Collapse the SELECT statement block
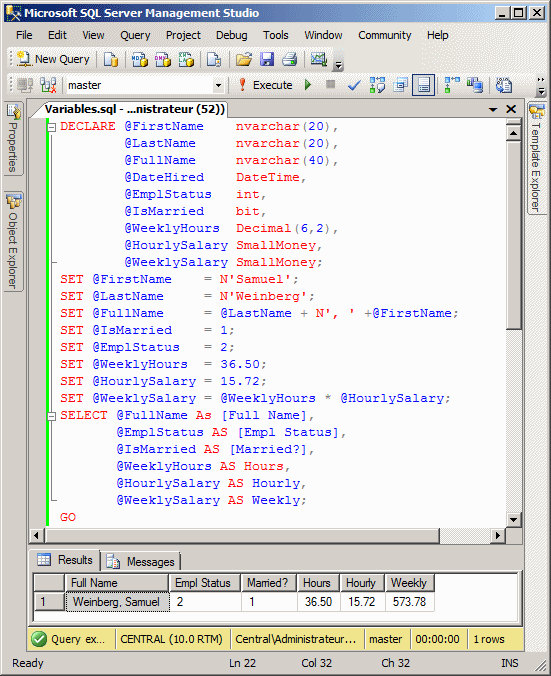 pos(52,416)
